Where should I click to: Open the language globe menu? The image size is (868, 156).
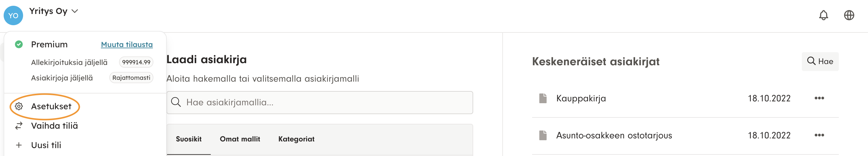pos(849,15)
